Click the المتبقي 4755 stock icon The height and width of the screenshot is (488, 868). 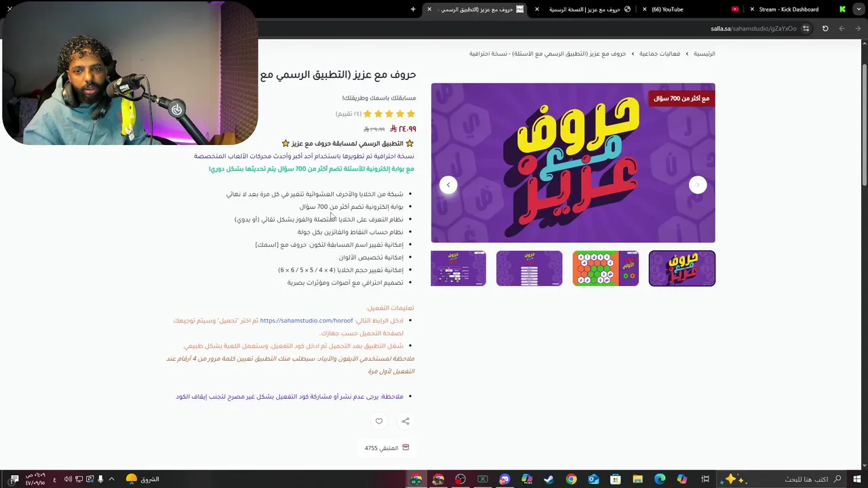[406, 448]
